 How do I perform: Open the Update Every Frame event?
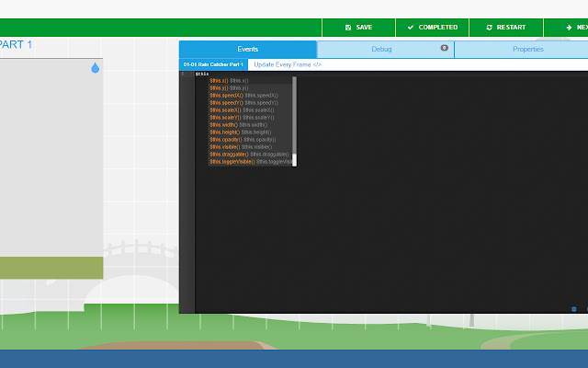point(288,64)
